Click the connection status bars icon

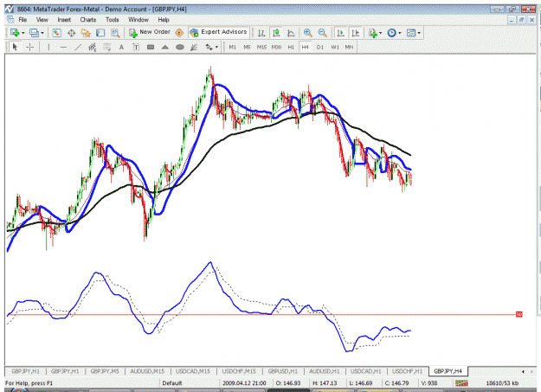click(x=461, y=383)
